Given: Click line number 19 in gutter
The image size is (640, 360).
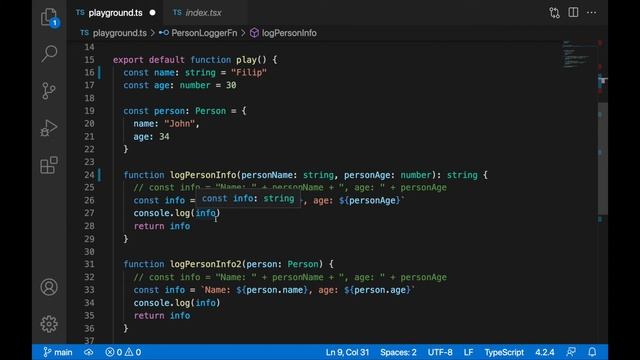Looking at the screenshot, I should [89, 111].
